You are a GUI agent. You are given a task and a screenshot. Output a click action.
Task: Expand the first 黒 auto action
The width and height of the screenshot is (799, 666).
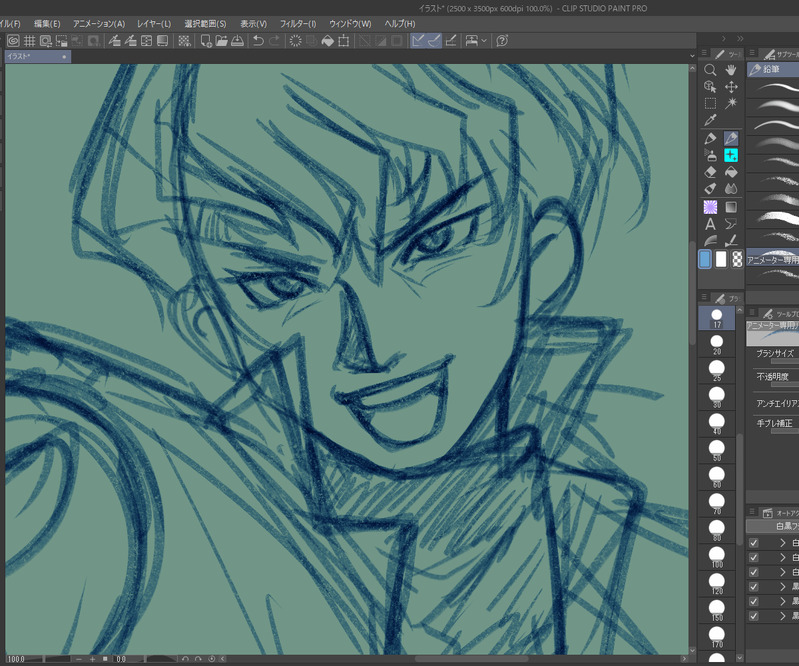[783, 587]
